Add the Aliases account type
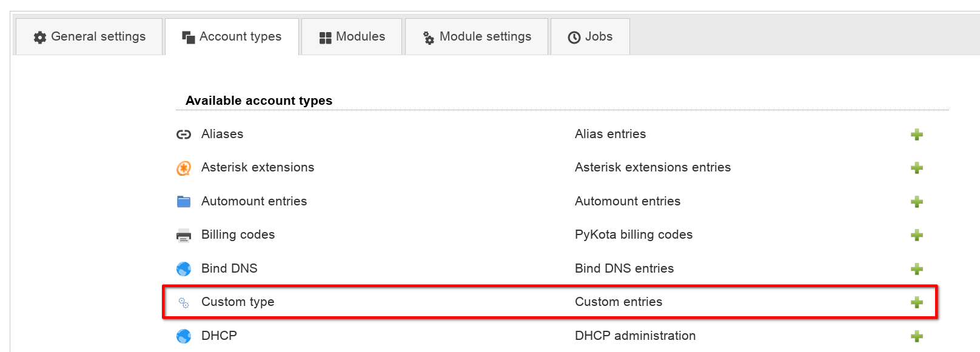 tap(916, 134)
